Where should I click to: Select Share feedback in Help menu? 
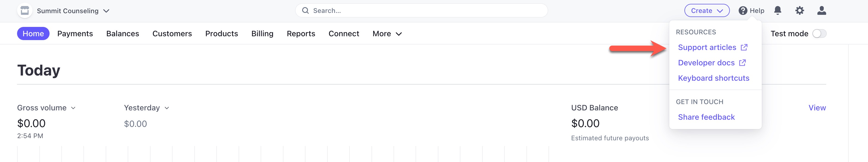[x=706, y=117]
